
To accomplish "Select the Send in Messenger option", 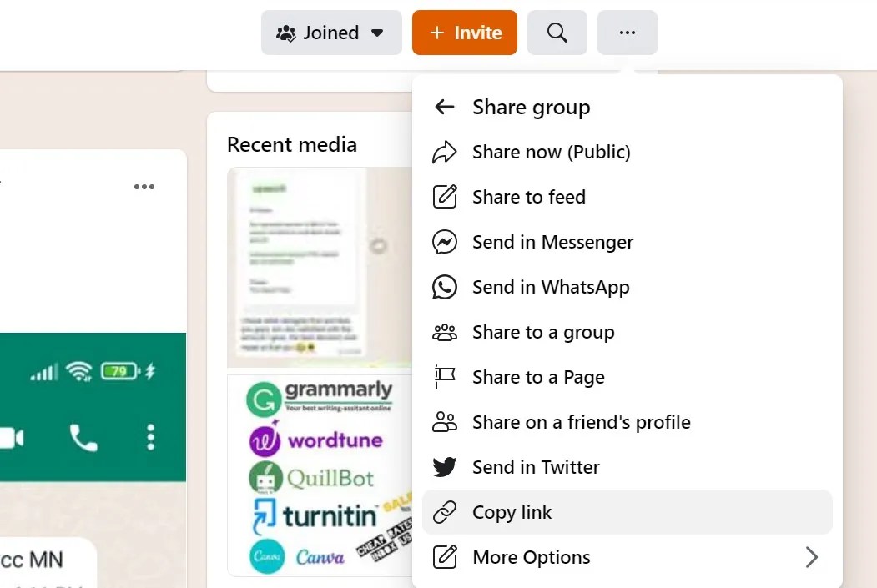I will pos(552,242).
